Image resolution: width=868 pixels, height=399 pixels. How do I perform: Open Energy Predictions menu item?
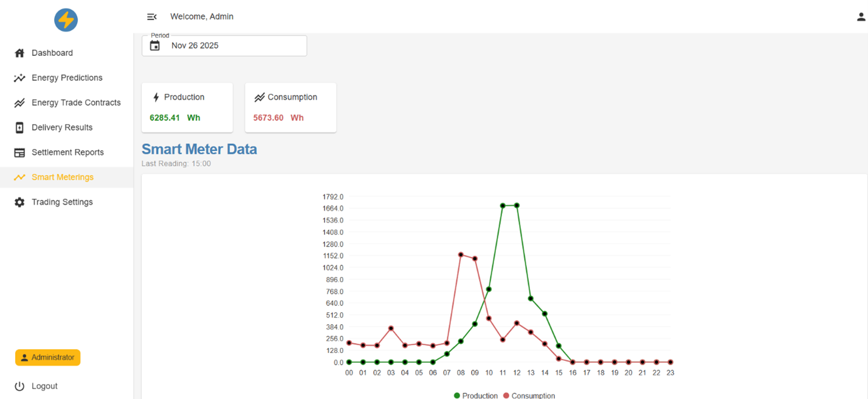pyautogui.click(x=67, y=78)
